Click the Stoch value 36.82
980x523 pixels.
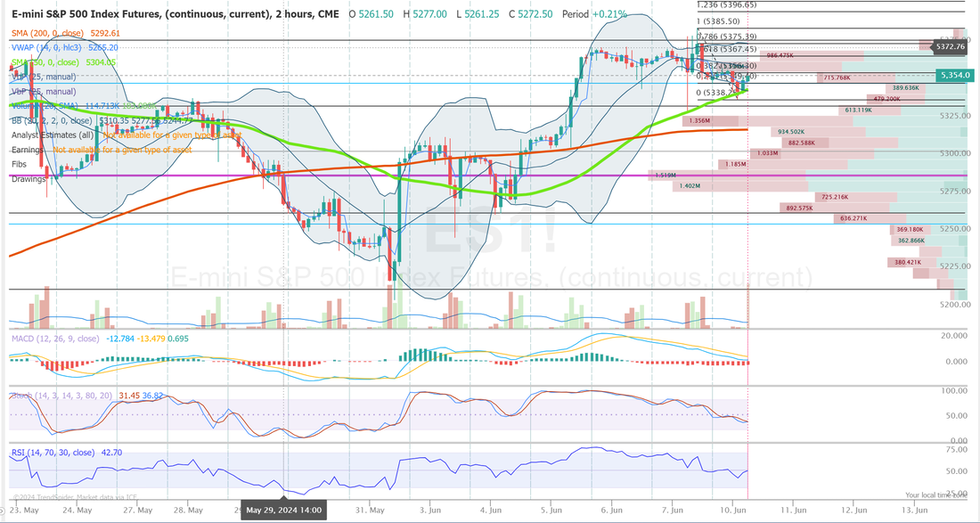coord(153,396)
